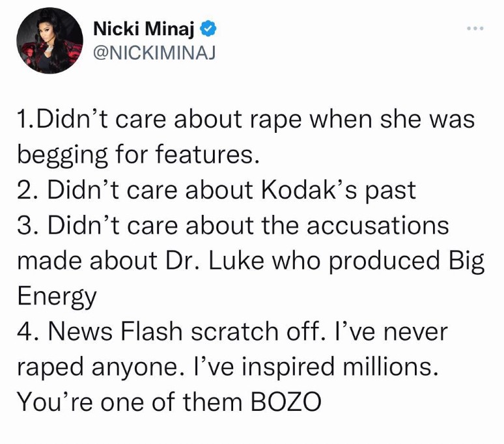Select the word "Kodak's" in point two
Viewport: 504px width, 444px height.
click(x=309, y=190)
